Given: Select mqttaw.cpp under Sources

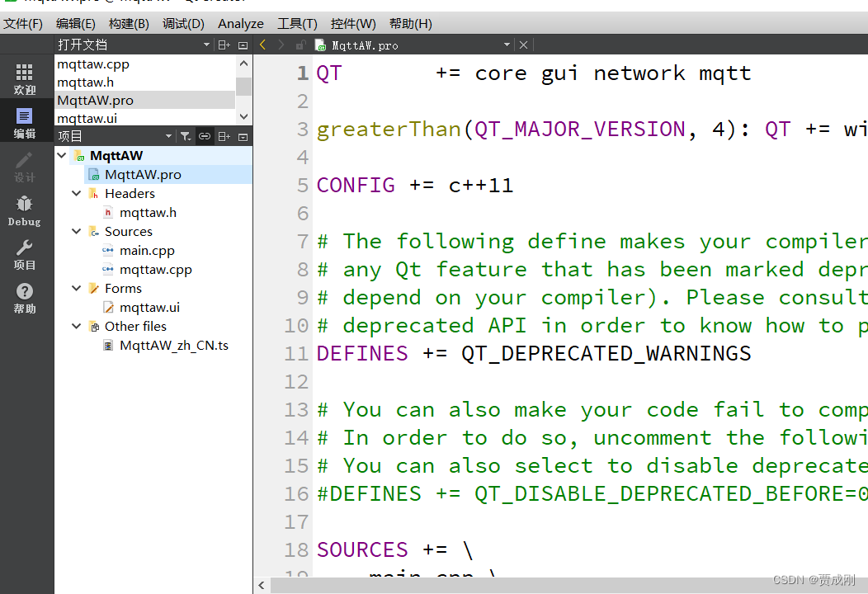Looking at the screenshot, I should coord(156,270).
